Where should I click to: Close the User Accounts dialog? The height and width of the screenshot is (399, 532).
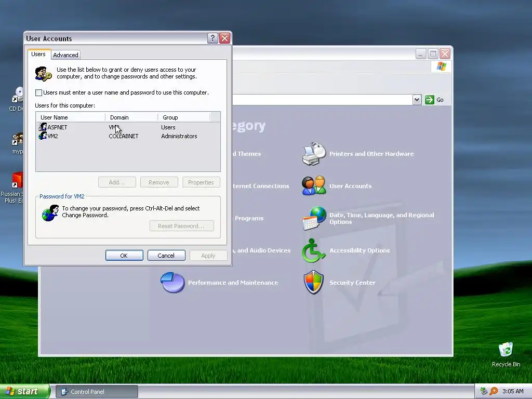224,38
